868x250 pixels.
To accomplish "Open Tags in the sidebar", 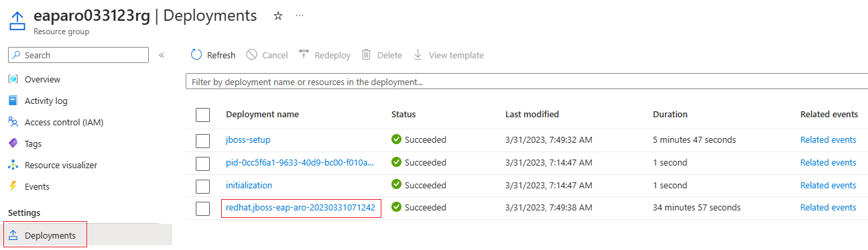I will (x=33, y=143).
